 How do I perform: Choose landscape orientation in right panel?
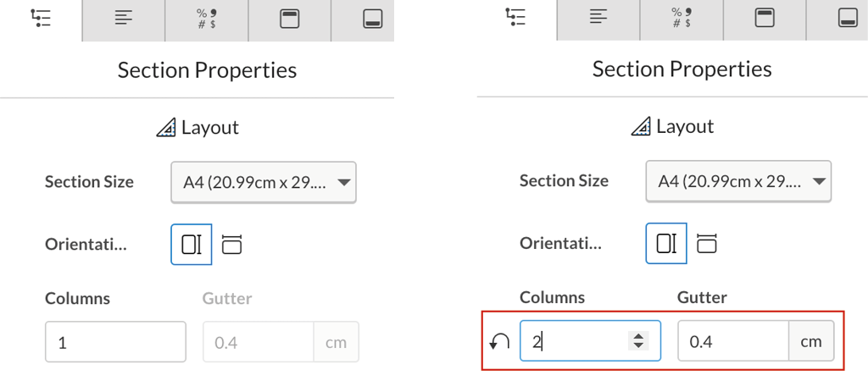tap(706, 243)
